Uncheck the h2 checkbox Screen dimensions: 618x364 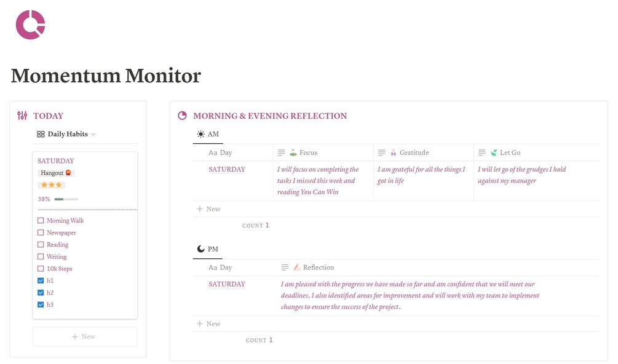41,293
